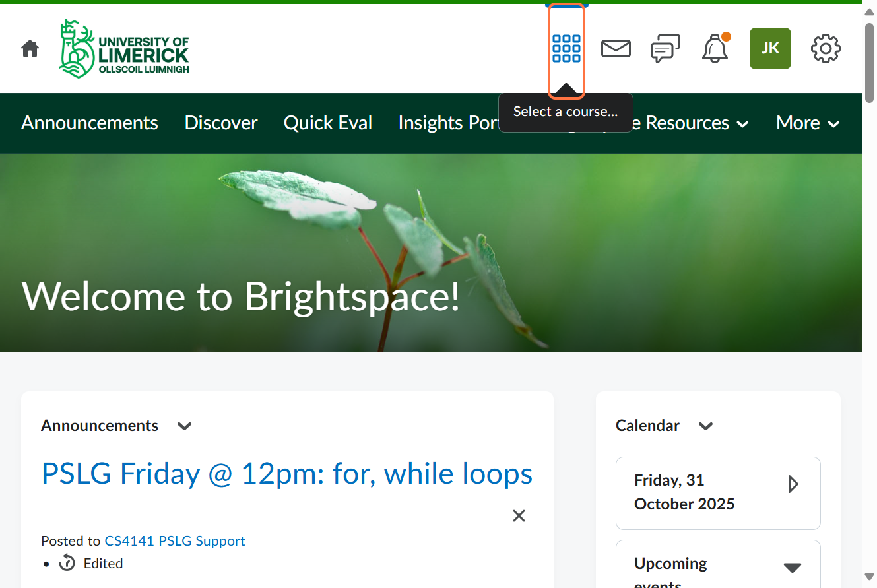Open the More navigation dropdown
This screenshot has height=588, width=877.
tap(807, 123)
